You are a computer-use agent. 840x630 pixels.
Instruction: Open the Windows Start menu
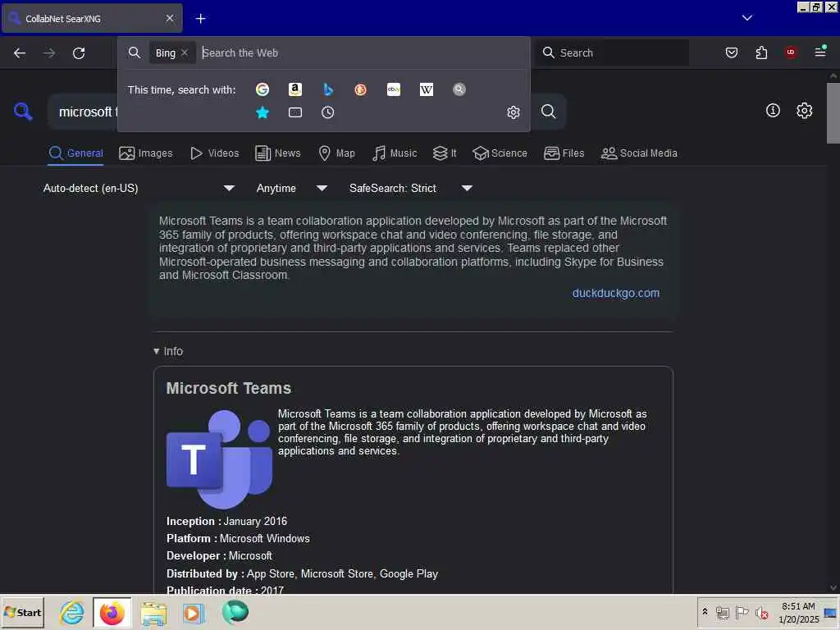tap(22, 612)
